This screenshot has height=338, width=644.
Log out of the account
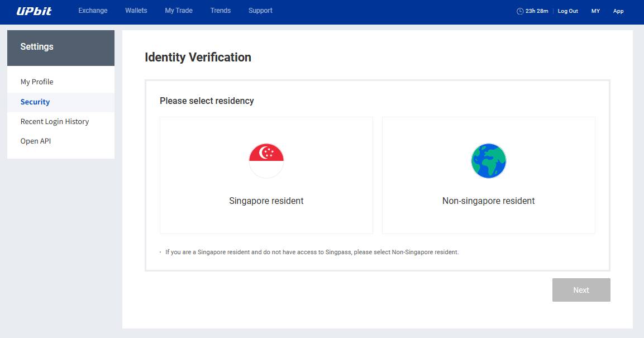point(567,11)
